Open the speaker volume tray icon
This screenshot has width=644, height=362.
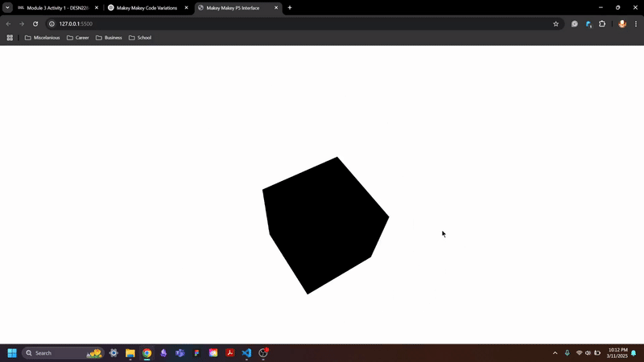point(588,353)
